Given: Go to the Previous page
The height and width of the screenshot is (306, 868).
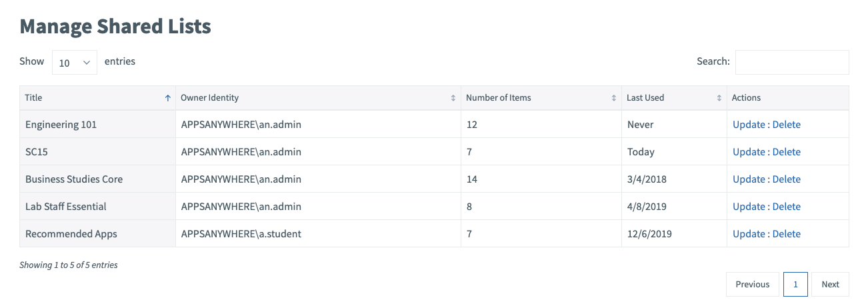Looking at the screenshot, I should pyautogui.click(x=753, y=285).
